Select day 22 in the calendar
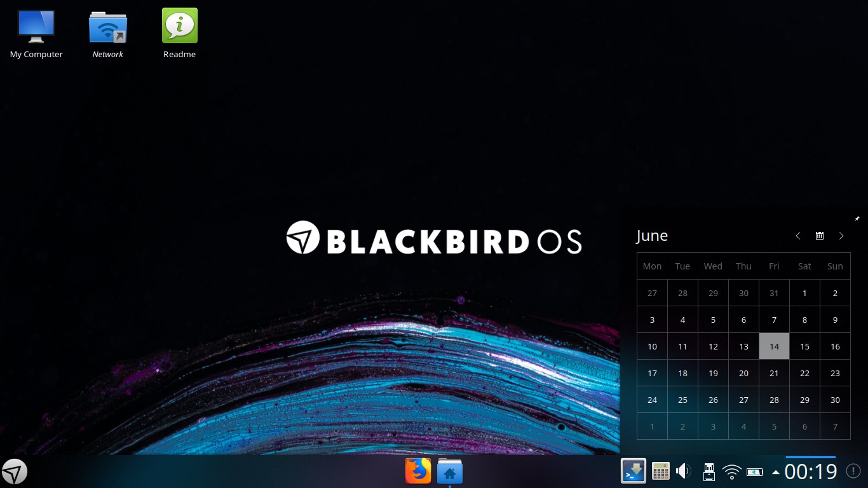Viewport: 868px width, 488px height. (x=804, y=373)
